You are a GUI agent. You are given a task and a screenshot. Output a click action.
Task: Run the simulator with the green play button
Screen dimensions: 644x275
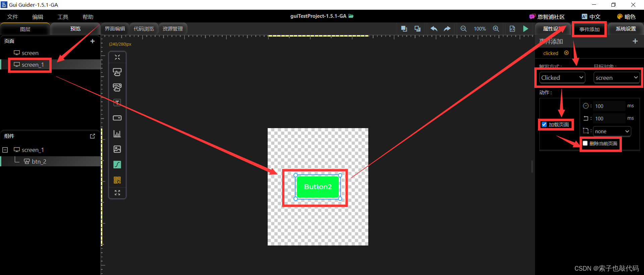click(x=526, y=29)
